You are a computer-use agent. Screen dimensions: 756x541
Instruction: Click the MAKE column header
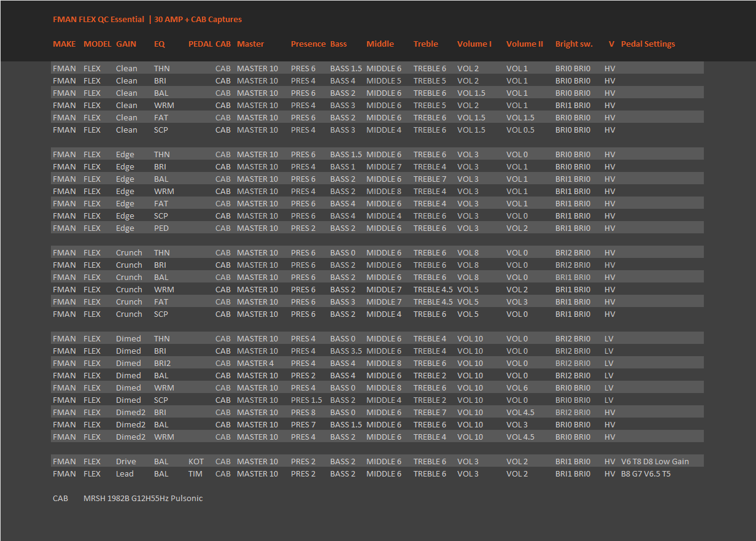64,44
